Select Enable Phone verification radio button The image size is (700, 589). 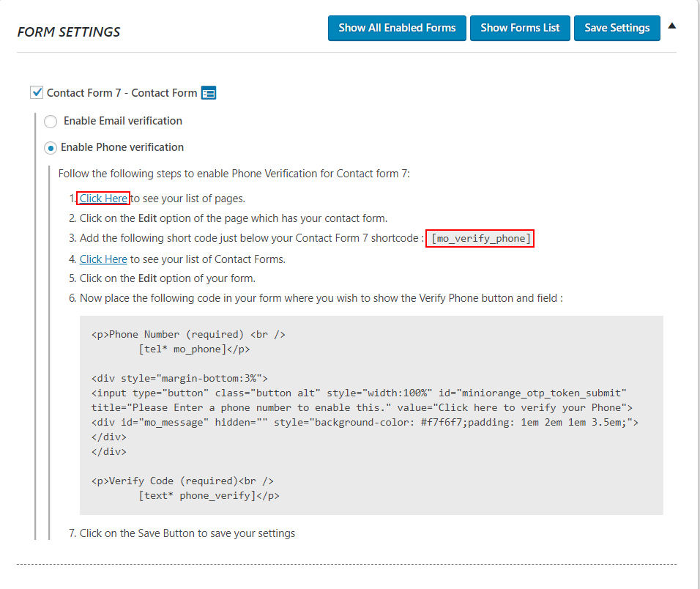[51, 148]
